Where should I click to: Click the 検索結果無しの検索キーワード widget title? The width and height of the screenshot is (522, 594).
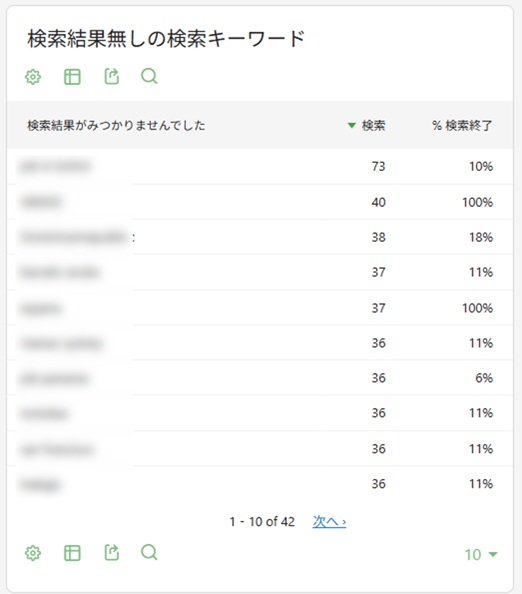(x=166, y=39)
